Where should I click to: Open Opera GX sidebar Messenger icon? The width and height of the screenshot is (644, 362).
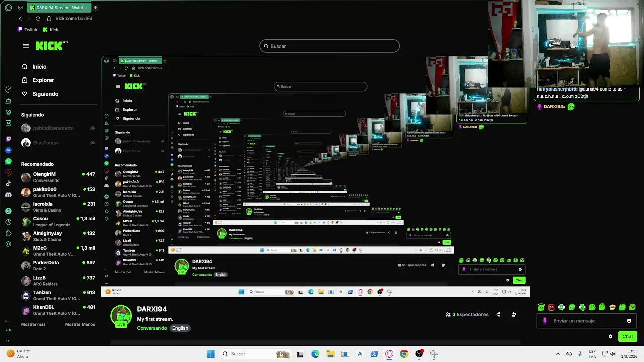click(x=8, y=150)
